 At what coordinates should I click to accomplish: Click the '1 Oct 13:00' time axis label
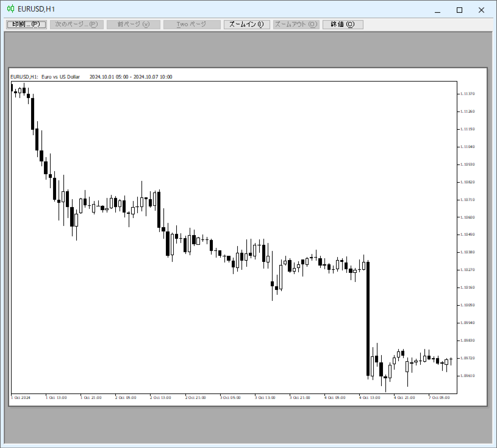56,398
